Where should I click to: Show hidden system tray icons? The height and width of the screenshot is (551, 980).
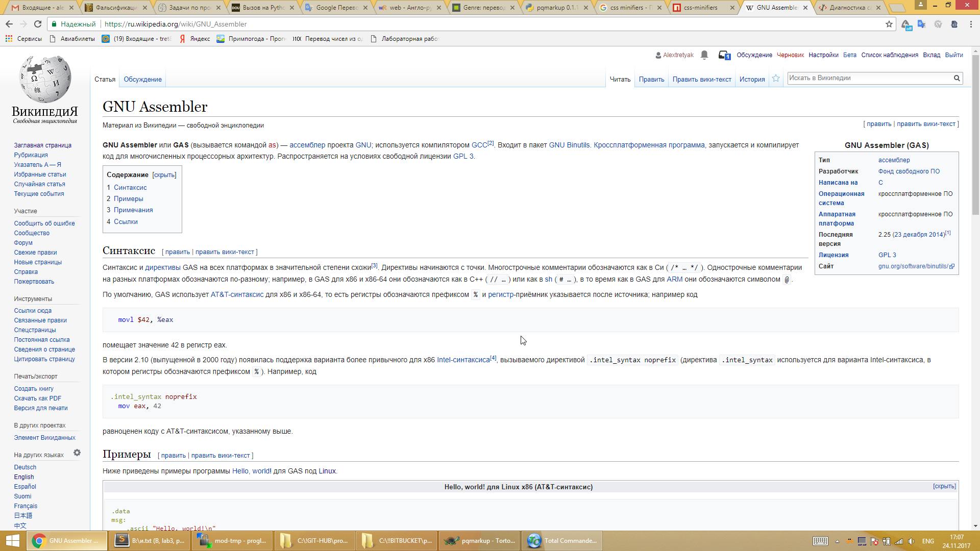837,541
